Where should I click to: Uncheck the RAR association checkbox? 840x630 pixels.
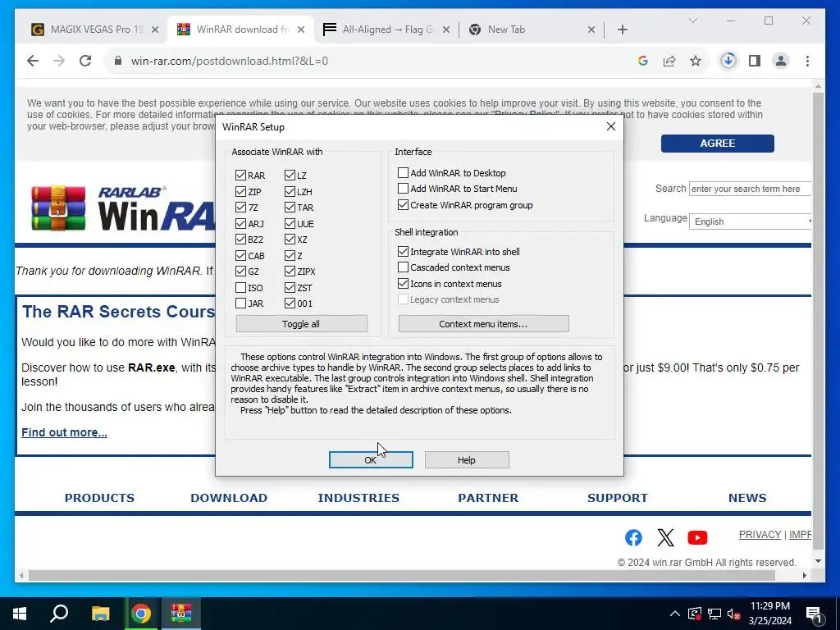(240, 176)
